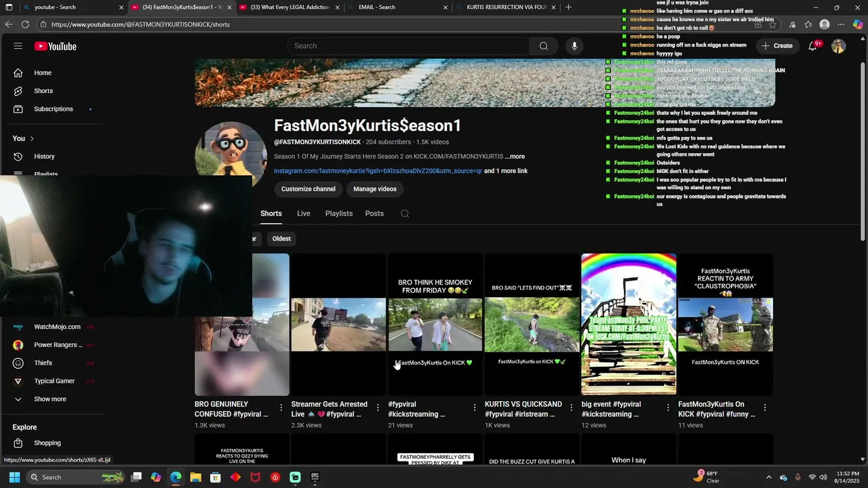Click 'and 1 more link'
This screenshot has height=488, width=868.
pos(506,171)
